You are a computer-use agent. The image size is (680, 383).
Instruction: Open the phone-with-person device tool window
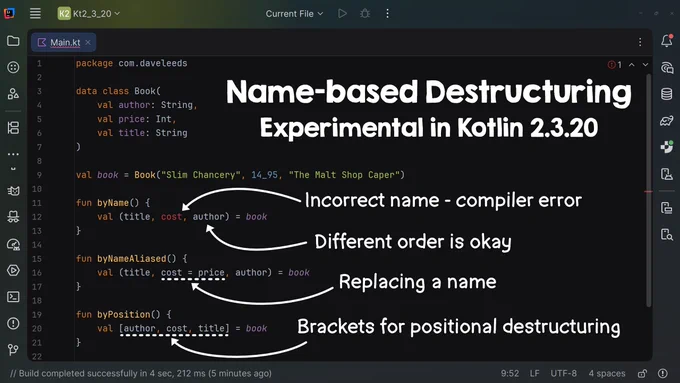(667, 174)
